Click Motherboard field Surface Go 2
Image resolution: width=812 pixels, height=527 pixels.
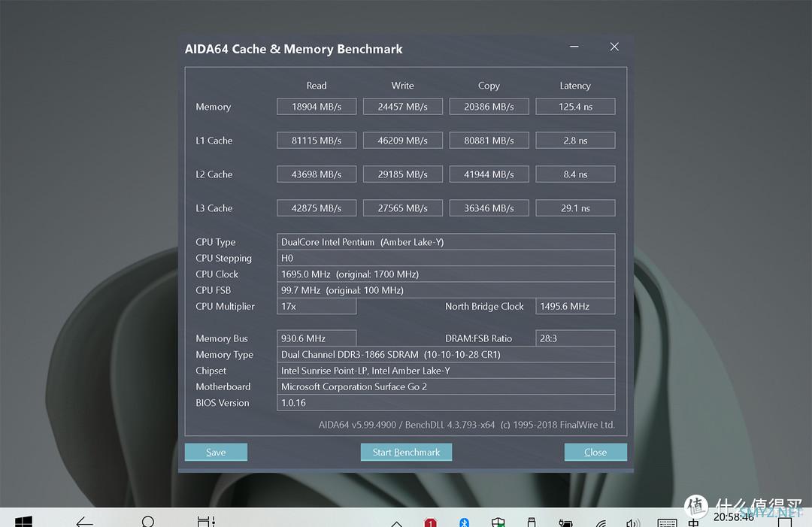446,386
